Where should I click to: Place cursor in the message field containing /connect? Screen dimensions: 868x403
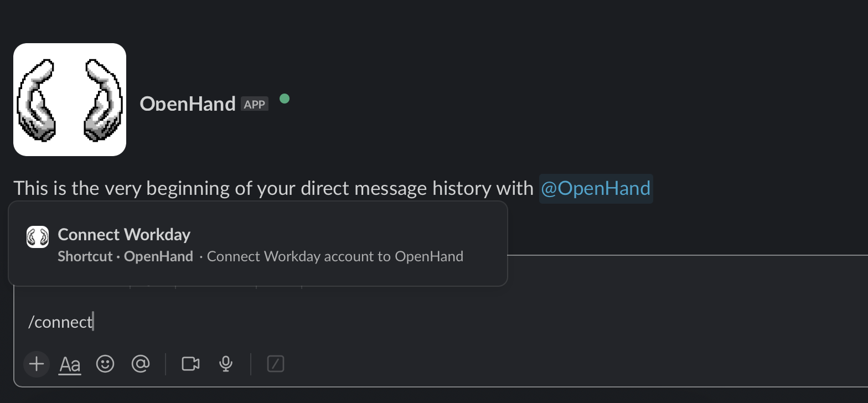[221, 321]
